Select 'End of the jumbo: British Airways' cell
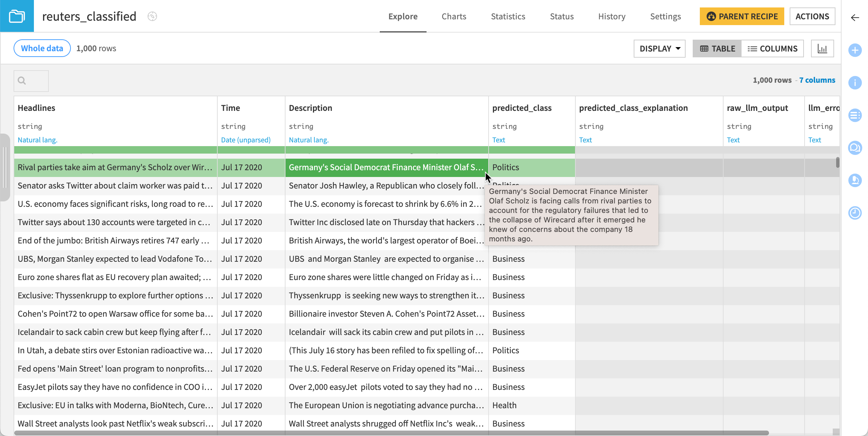868x436 pixels. pyautogui.click(x=116, y=241)
